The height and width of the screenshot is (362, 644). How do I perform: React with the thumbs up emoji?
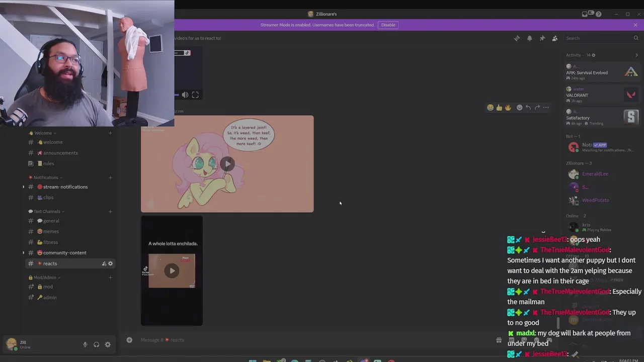[499, 107]
